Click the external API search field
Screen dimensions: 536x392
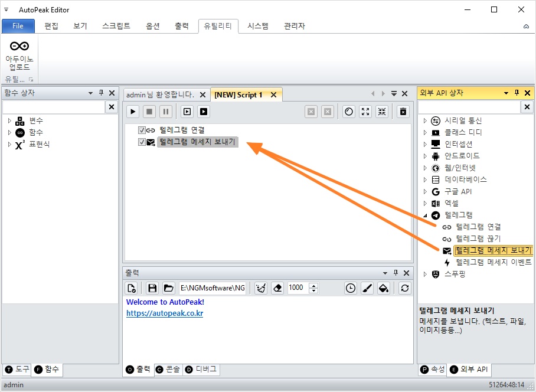click(x=469, y=107)
